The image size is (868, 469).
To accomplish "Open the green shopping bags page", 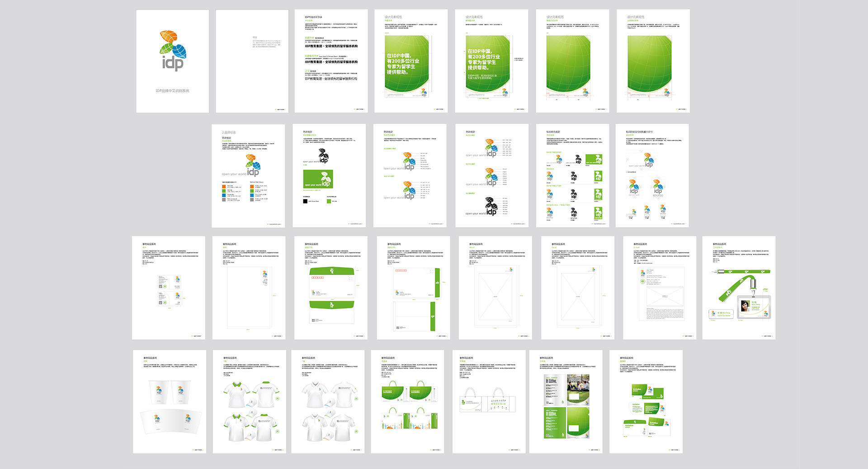I will pyautogui.click(x=407, y=402).
